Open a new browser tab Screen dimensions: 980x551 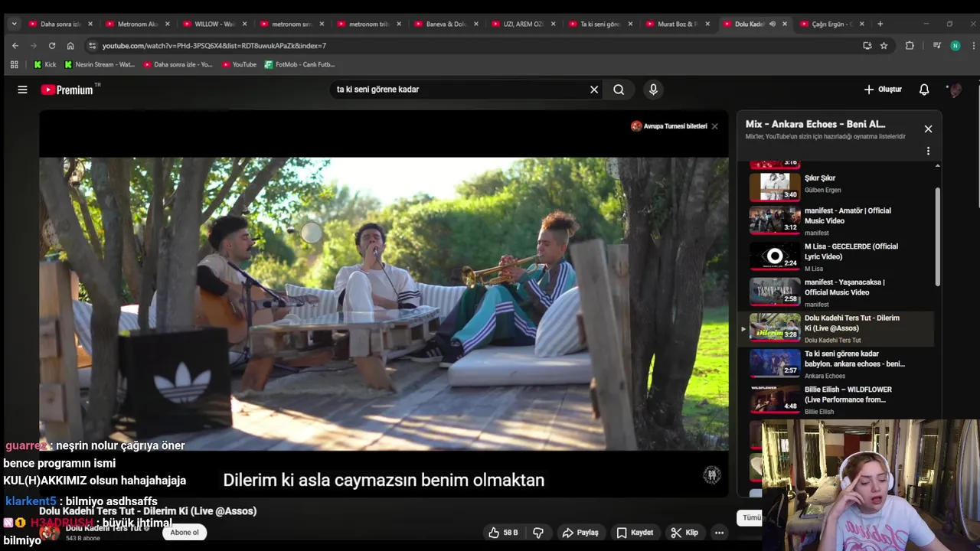880,24
